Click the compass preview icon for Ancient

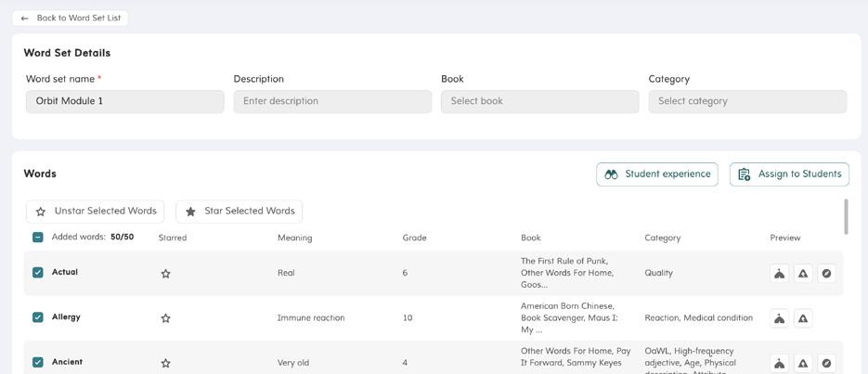click(826, 363)
